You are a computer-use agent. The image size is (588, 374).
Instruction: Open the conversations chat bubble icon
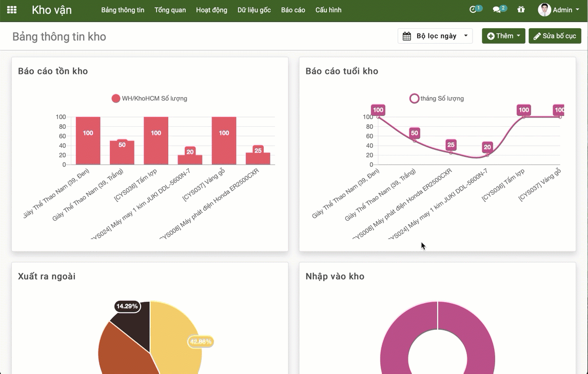click(497, 10)
